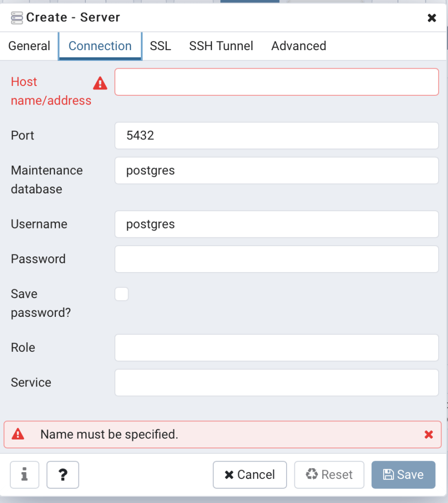Enable the Save password checkbox
448x503 pixels.
coord(122,294)
